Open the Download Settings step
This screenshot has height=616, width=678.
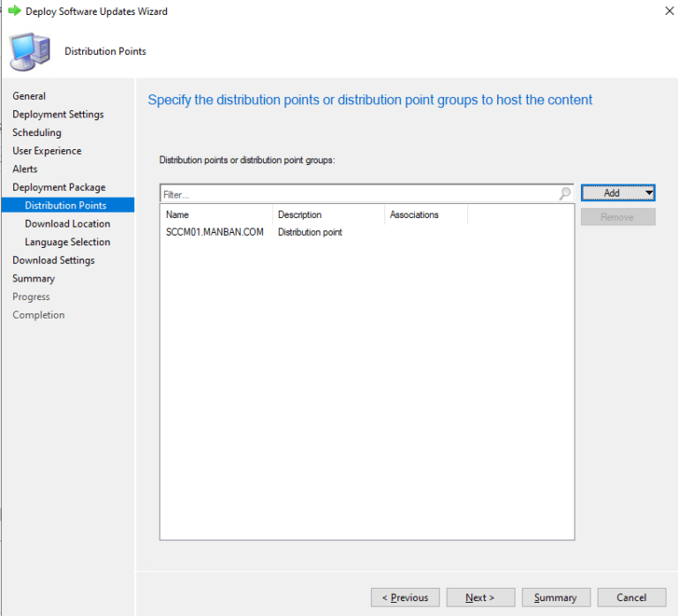pyautogui.click(x=53, y=260)
